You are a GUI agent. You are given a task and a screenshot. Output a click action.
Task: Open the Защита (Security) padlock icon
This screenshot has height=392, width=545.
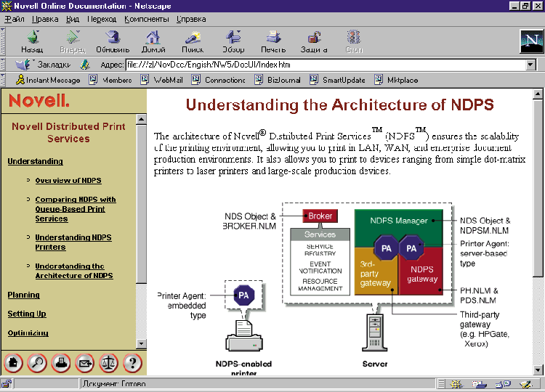(314, 41)
